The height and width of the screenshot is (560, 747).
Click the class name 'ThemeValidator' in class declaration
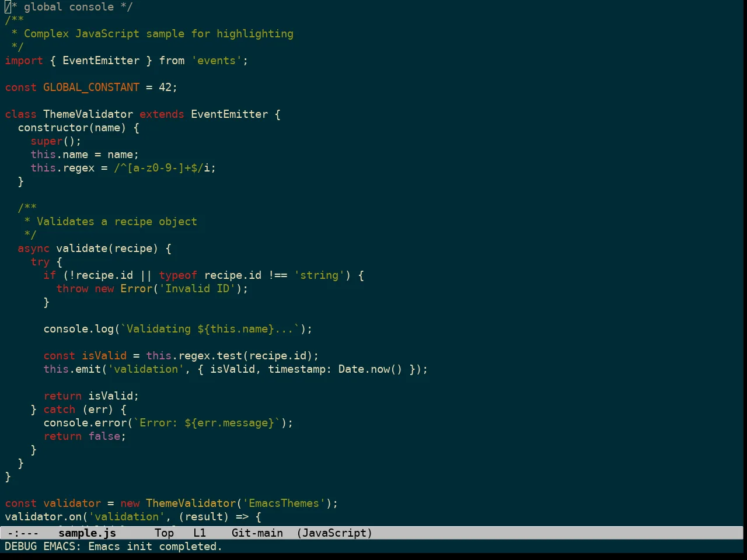[x=88, y=114]
